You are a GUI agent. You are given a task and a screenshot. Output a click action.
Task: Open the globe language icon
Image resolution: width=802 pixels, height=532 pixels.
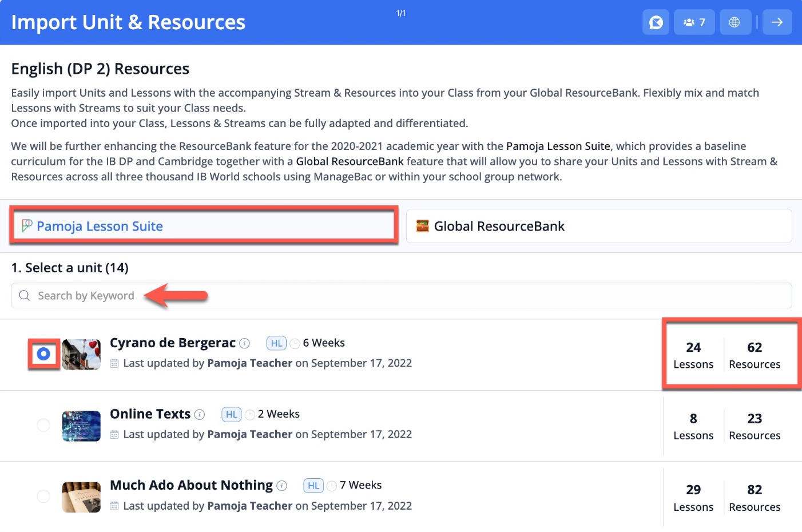pos(735,22)
